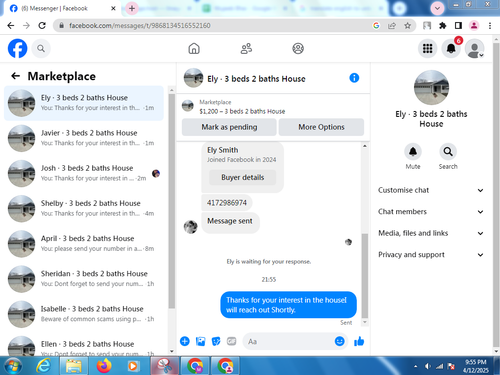Click message thread scrollbar thumb
Image resolution: width=500 pixels, height=375 pixels.
(x=365, y=276)
